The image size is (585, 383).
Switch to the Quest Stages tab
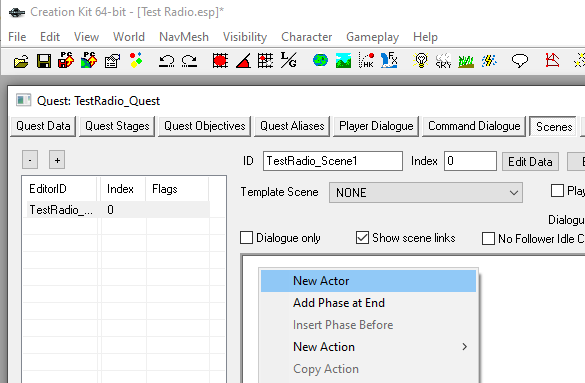pyautogui.click(x=117, y=126)
